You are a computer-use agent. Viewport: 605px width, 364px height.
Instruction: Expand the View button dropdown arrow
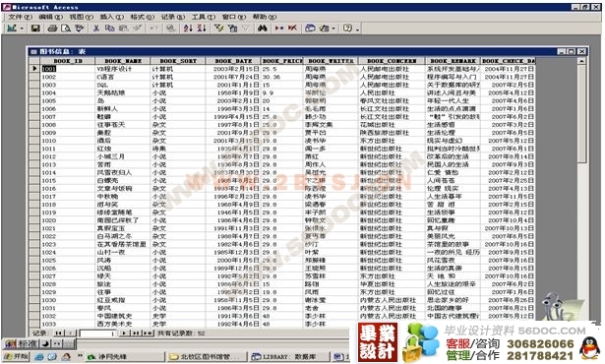(22, 29)
